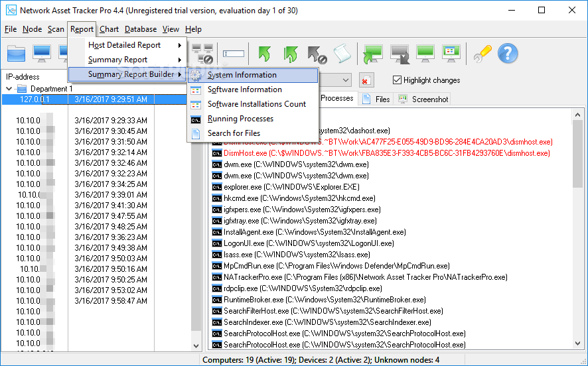Expand the Summary Report submenu
The height and width of the screenshot is (366, 588).
(x=127, y=60)
